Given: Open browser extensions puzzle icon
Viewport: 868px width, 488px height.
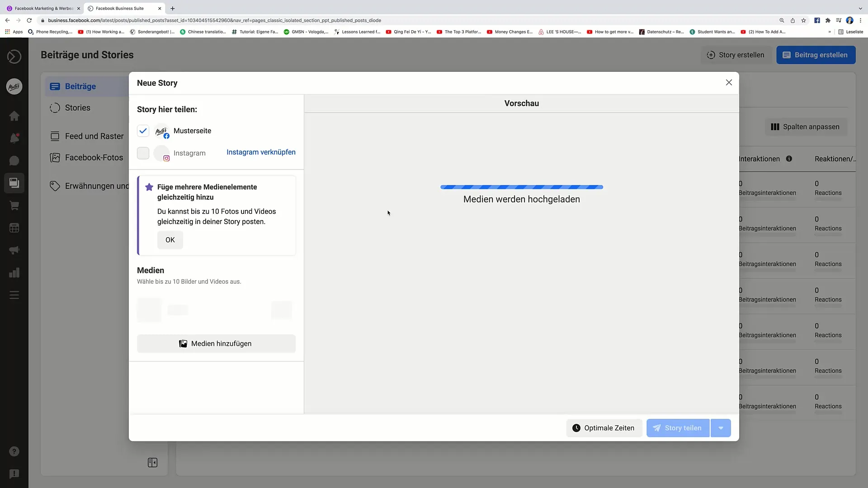Looking at the screenshot, I should pyautogui.click(x=828, y=20).
